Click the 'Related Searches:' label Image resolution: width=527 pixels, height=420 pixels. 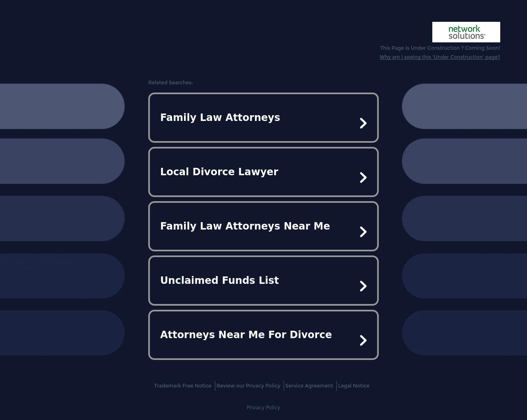pyautogui.click(x=170, y=83)
